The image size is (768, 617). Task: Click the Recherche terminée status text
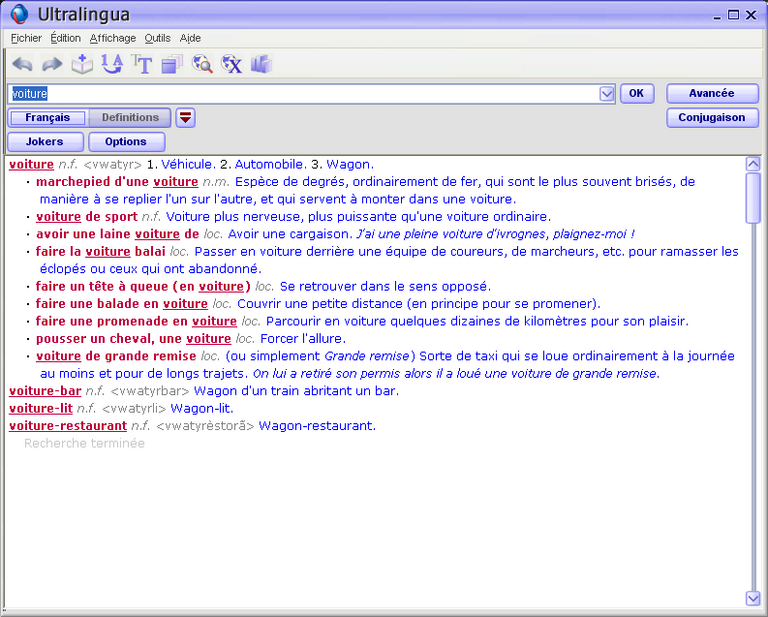tap(84, 444)
